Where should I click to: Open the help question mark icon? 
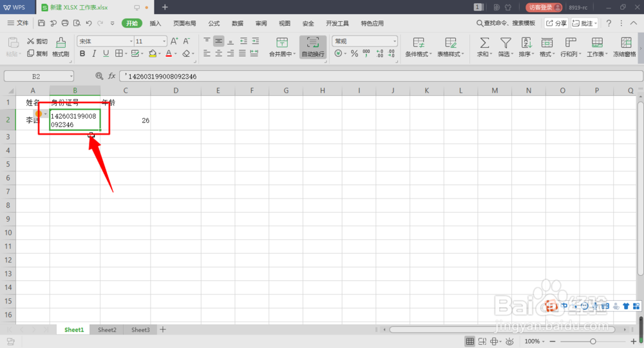(609, 23)
